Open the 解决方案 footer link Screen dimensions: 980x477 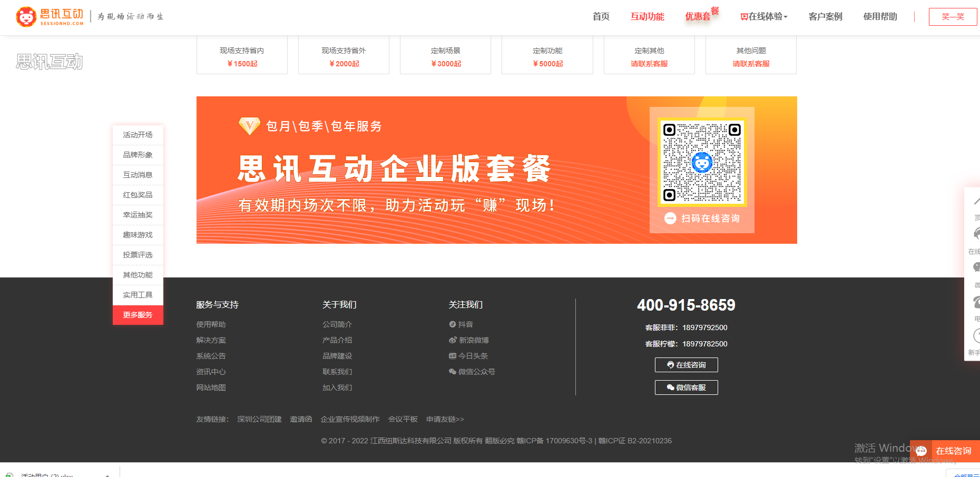pyautogui.click(x=211, y=340)
